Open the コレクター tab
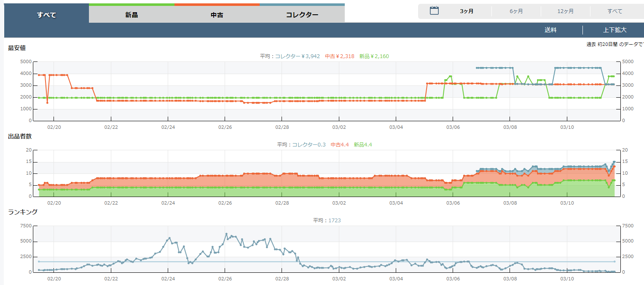 (302, 15)
